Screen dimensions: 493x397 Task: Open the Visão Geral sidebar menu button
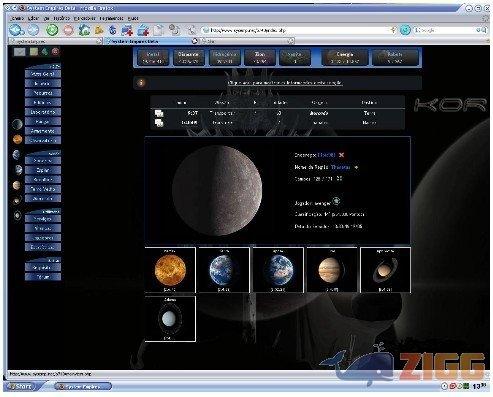(43, 74)
